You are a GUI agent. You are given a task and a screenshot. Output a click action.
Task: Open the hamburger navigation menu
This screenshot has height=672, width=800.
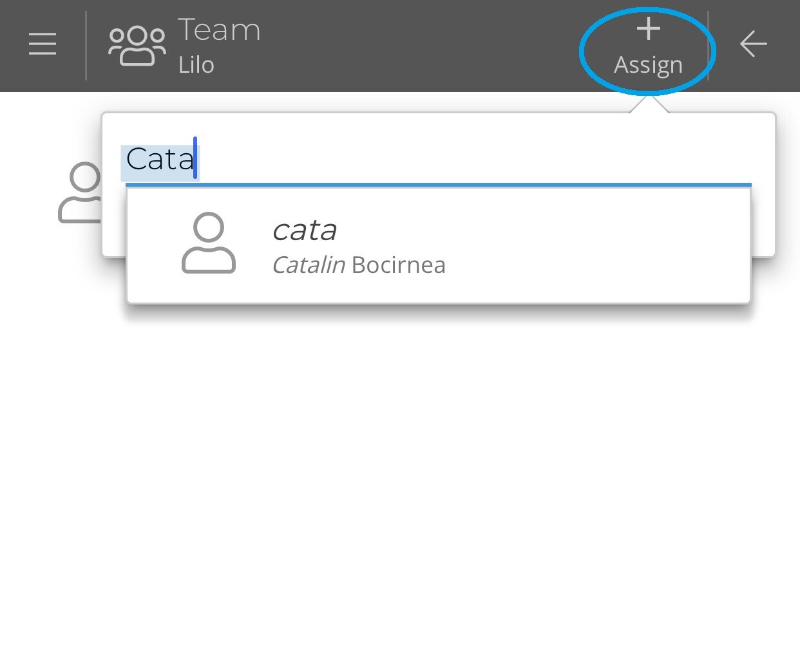point(41,44)
